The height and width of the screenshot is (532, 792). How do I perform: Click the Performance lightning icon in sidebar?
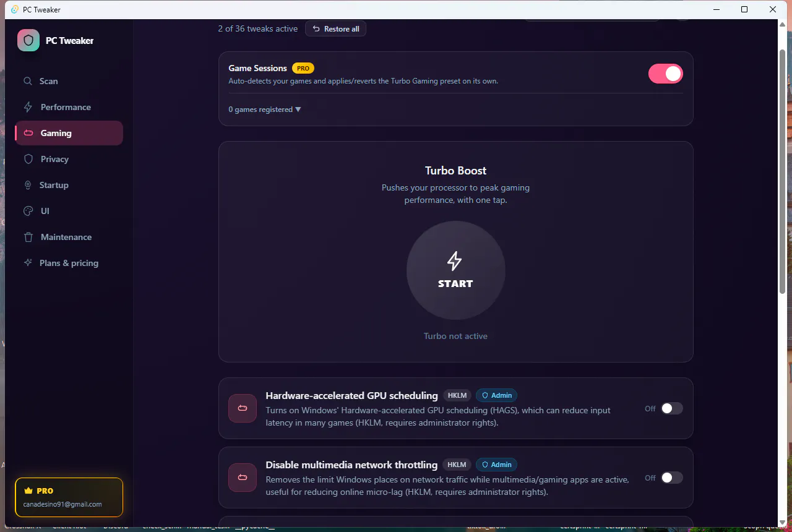28,107
